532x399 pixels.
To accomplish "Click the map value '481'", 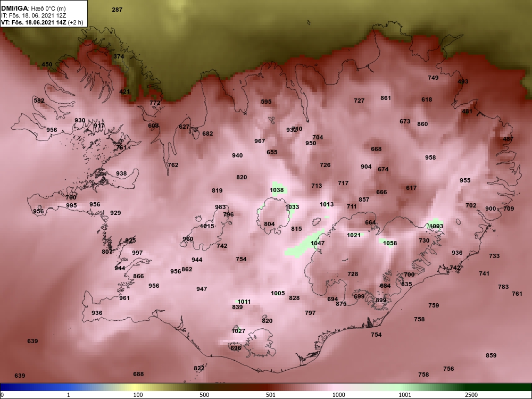I will pyautogui.click(x=467, y=111).
